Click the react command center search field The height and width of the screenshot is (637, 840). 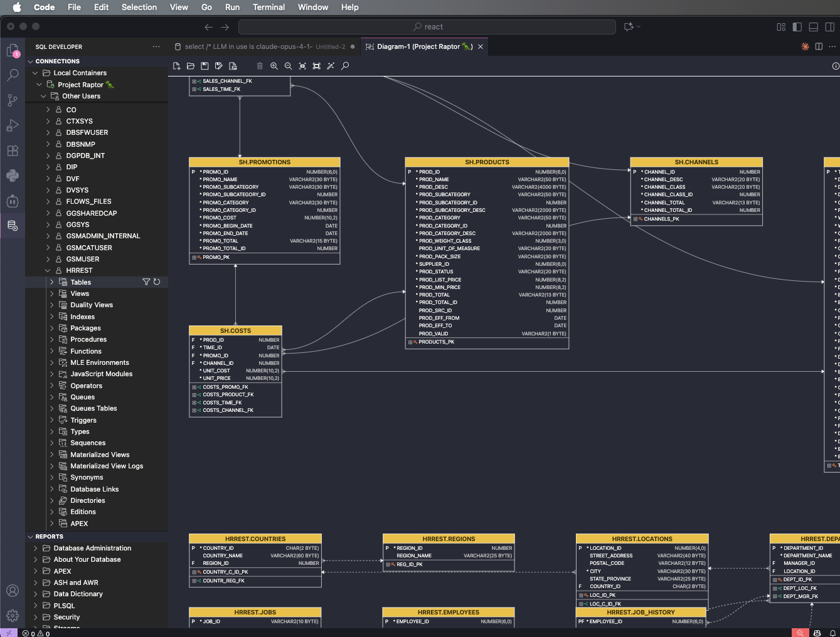[427, 27]
